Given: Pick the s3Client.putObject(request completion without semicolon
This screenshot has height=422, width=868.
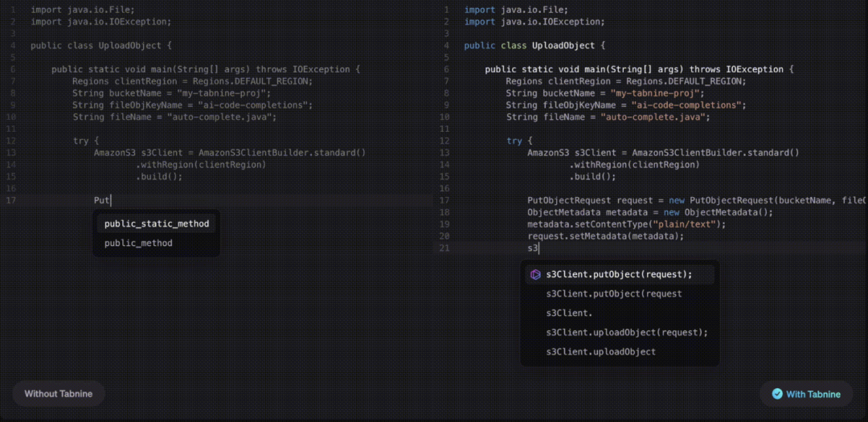Looking at the screenshot, I should [620, 293].
